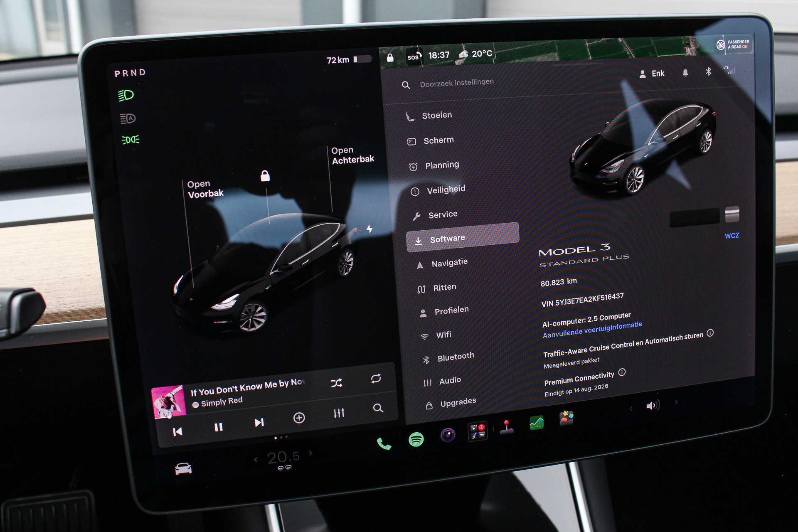Click the settings search magnifier icon
This screenshot has height=532, width=798.
tap(406, 85)
